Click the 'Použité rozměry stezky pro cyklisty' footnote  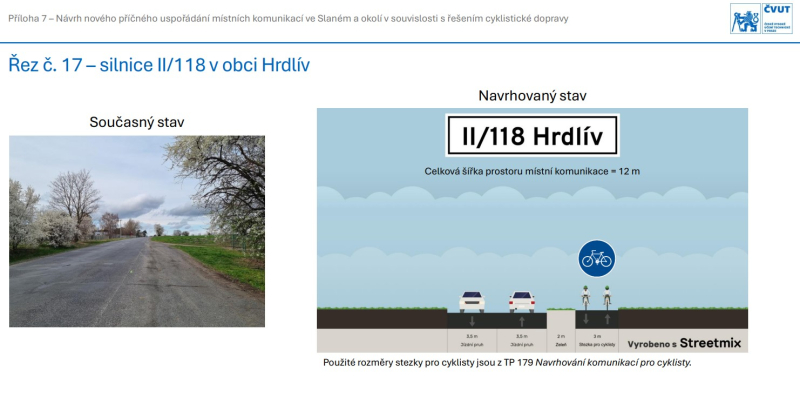pos(507,363)
